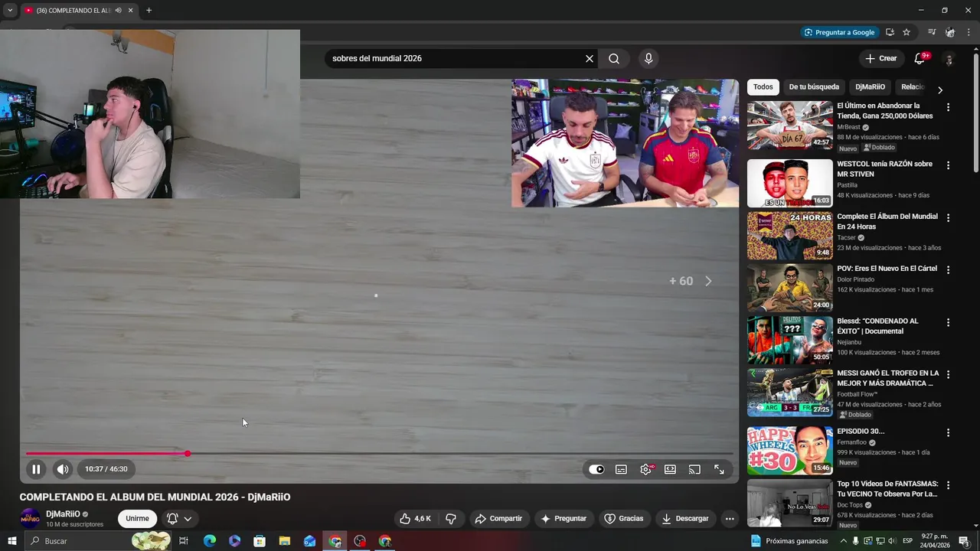Mute the video using the speaker icon
980x551 pixels.
[x=63, y=469]
